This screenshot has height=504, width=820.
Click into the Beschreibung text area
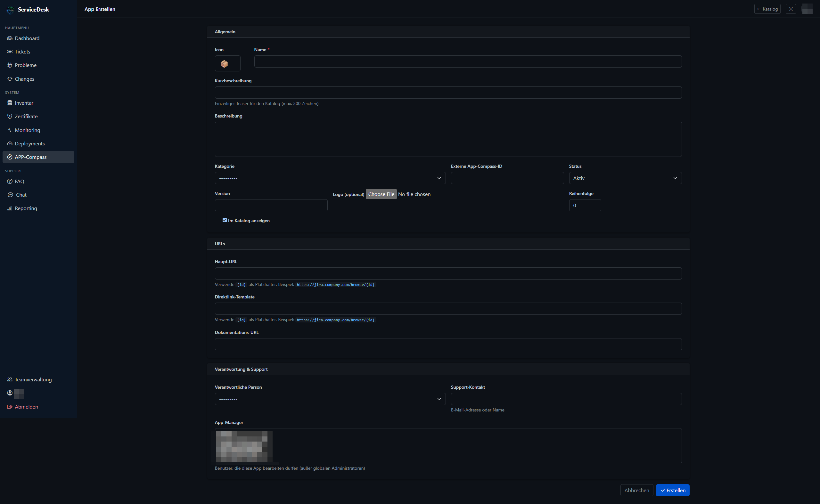click(x=448, y=139)
